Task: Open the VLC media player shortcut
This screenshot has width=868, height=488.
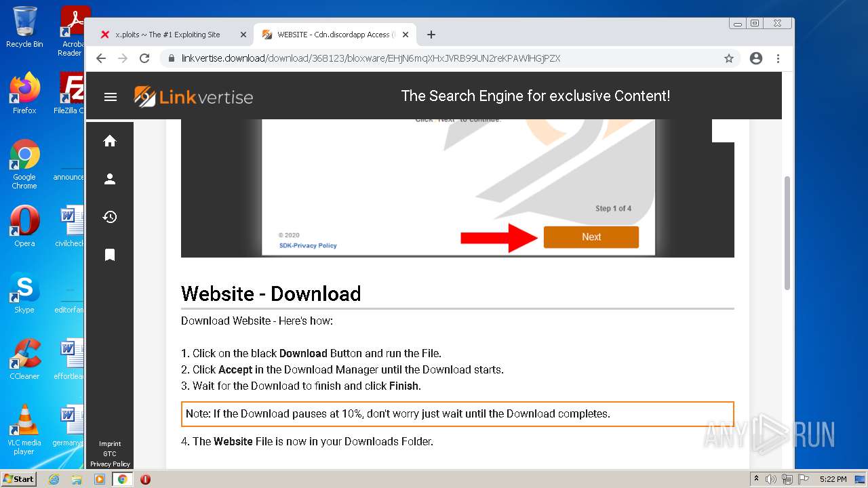Action: click(x=24, y=429)
